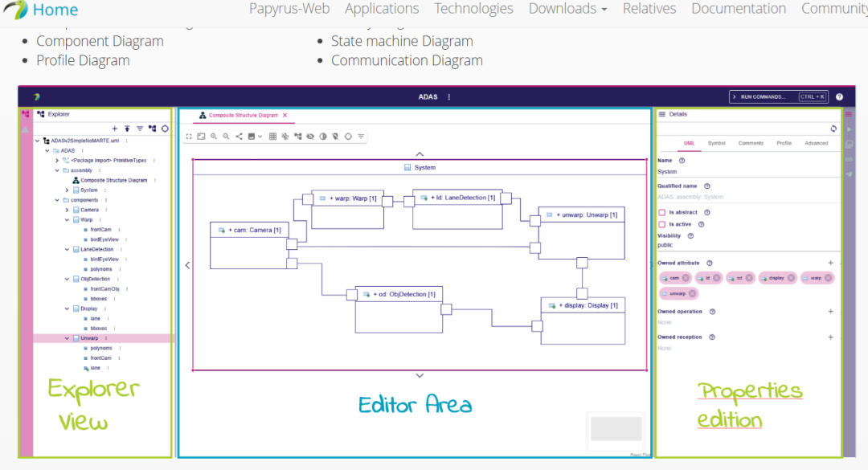Click the paper-plane icon in right sidebar

[849, 174]
